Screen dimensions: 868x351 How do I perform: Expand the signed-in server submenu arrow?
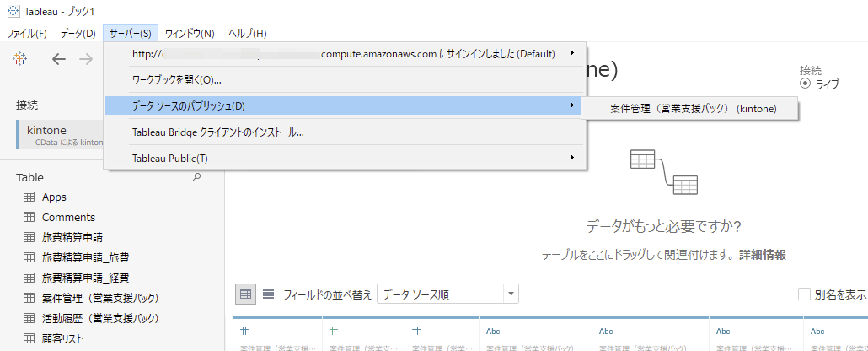click(x=571, y=53)
